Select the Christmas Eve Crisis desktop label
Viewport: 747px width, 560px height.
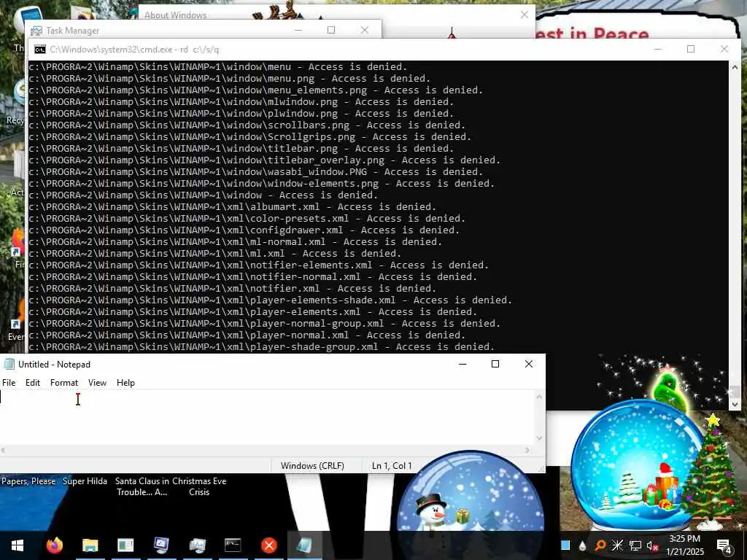(199, 486)
